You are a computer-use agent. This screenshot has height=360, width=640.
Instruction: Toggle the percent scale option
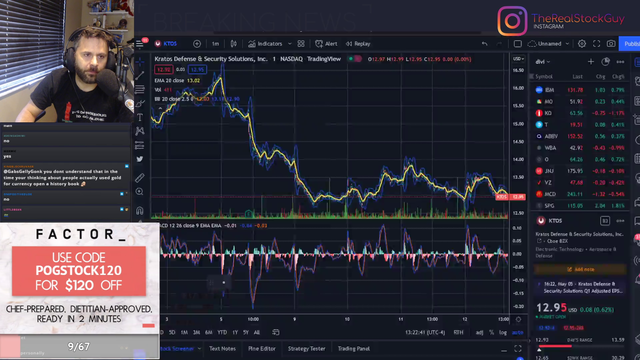click(x=491, y=333)
